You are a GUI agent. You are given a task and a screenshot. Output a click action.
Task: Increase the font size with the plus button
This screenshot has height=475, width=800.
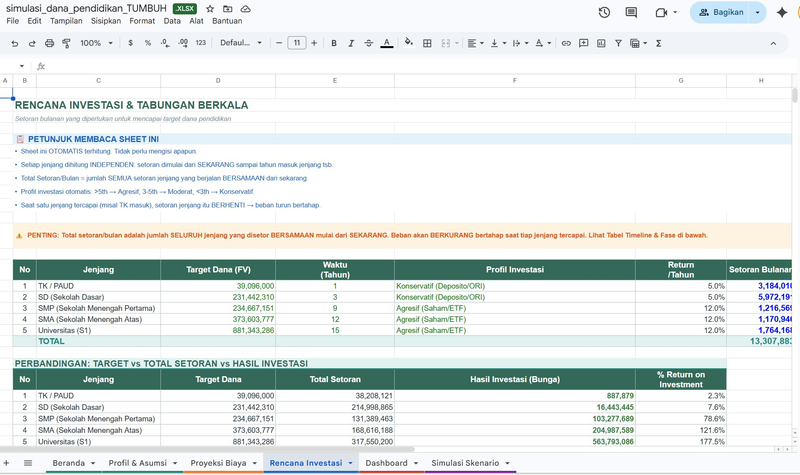(314, 43)
